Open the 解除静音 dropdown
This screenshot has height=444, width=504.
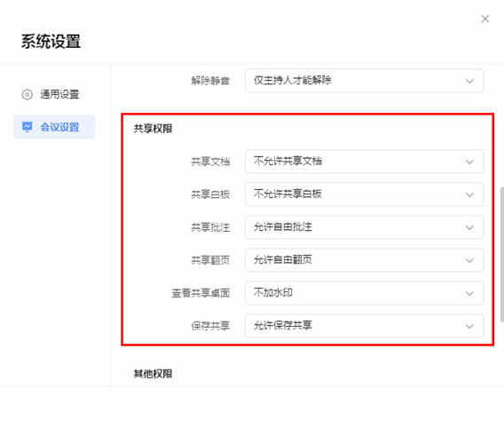tap(364, 81)
